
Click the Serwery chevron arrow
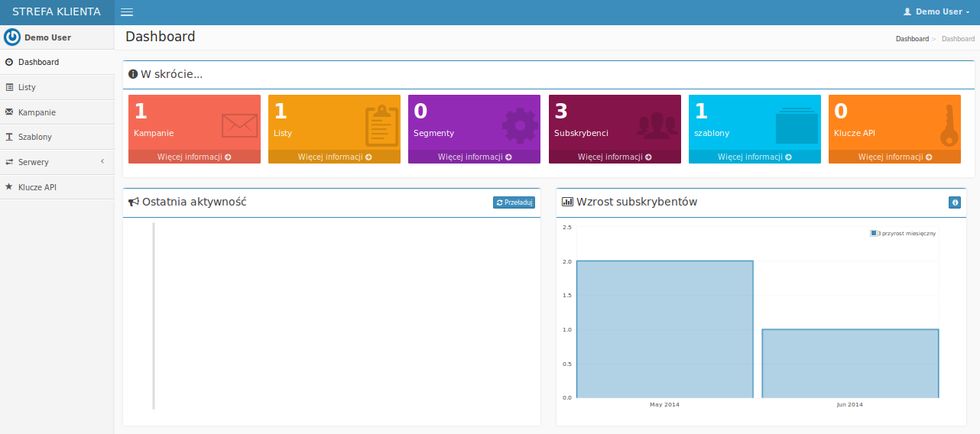click(x=102, y=161)
